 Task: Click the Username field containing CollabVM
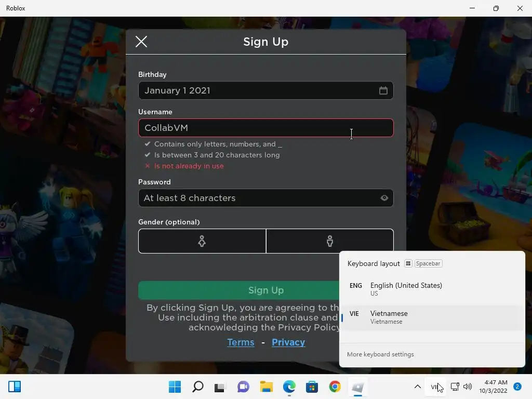click(x=265, y=128)
